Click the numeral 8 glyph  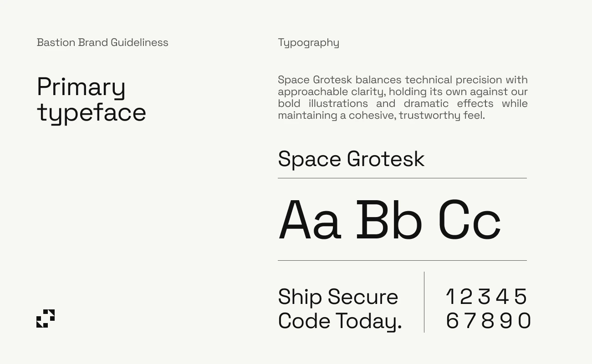pos(487,321)
